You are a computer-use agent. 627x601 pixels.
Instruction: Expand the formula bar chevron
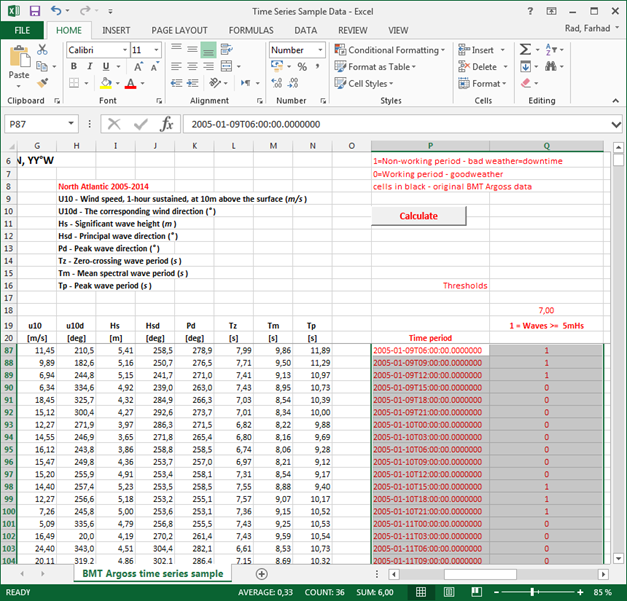[x=616, y=125]
